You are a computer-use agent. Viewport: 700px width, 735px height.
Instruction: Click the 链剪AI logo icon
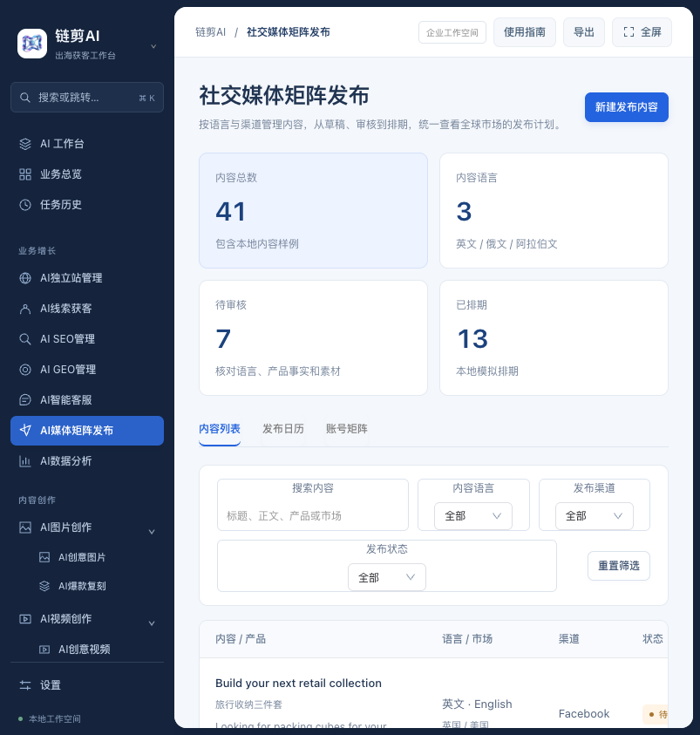pyautogui.click(x=32, y=44)
